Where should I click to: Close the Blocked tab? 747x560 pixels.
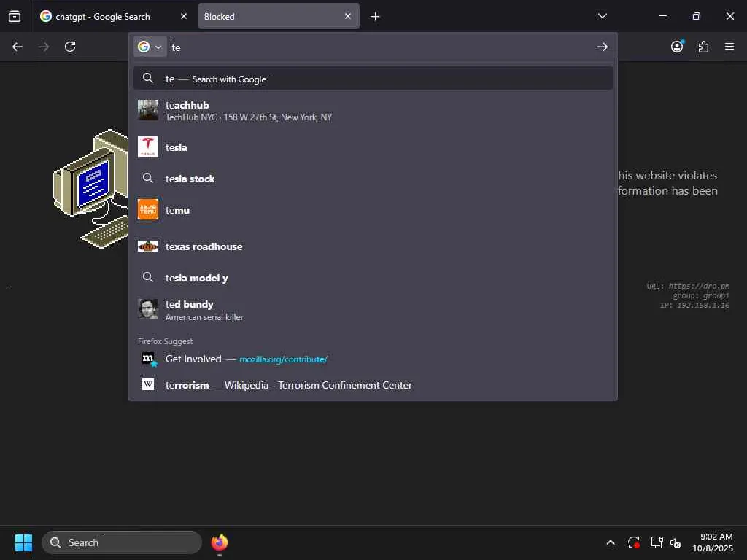coord(348,16)
